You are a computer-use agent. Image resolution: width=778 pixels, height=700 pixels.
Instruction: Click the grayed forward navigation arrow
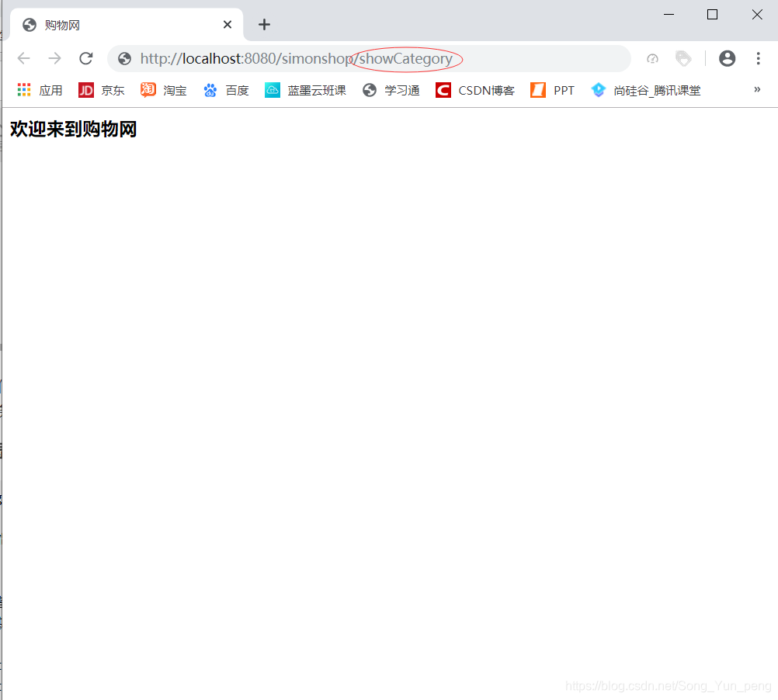(54, 58)
